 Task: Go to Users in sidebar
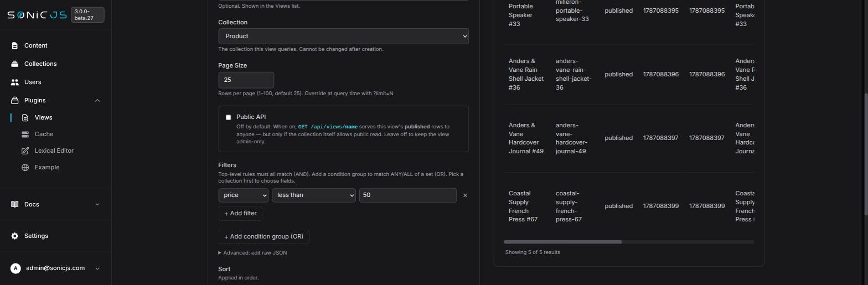[x=33, y=82]
